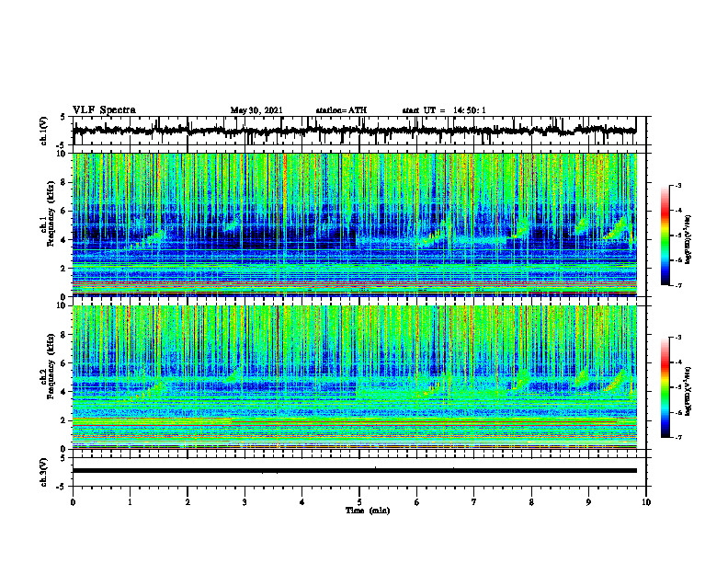Click the ch.1 frequency spectrogram panel

point(354,224)
